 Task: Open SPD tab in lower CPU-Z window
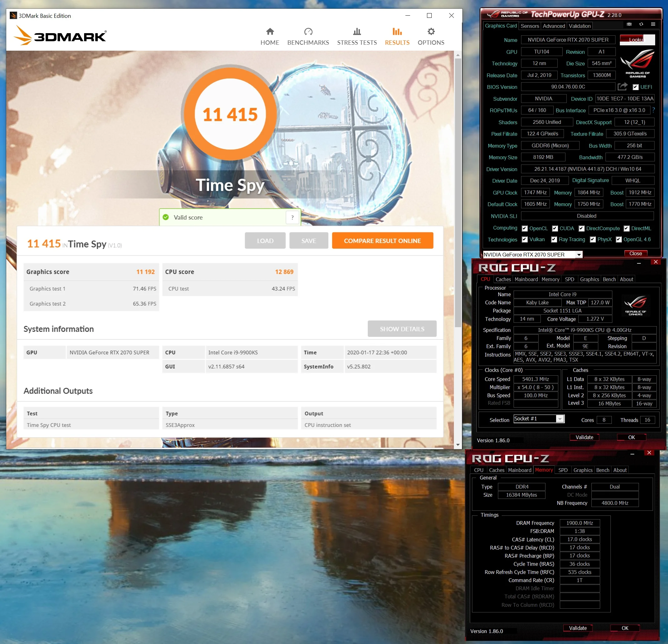point(563,470)
